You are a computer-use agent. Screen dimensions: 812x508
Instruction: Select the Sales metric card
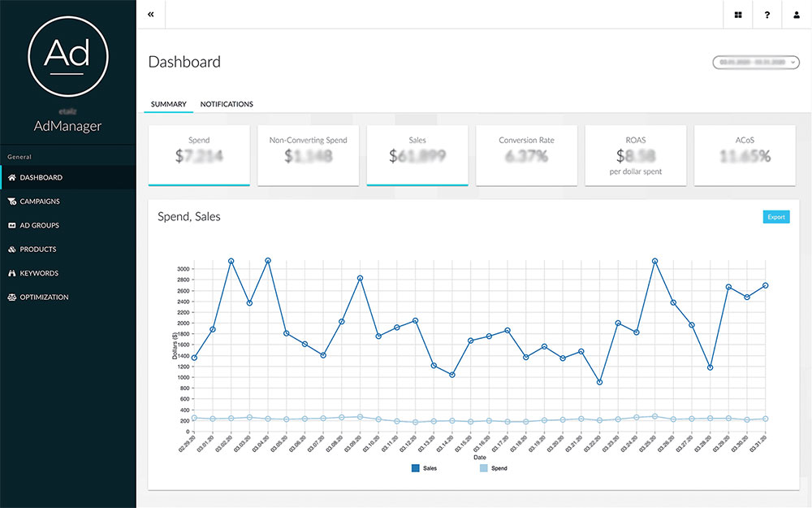tap(417, 155)
